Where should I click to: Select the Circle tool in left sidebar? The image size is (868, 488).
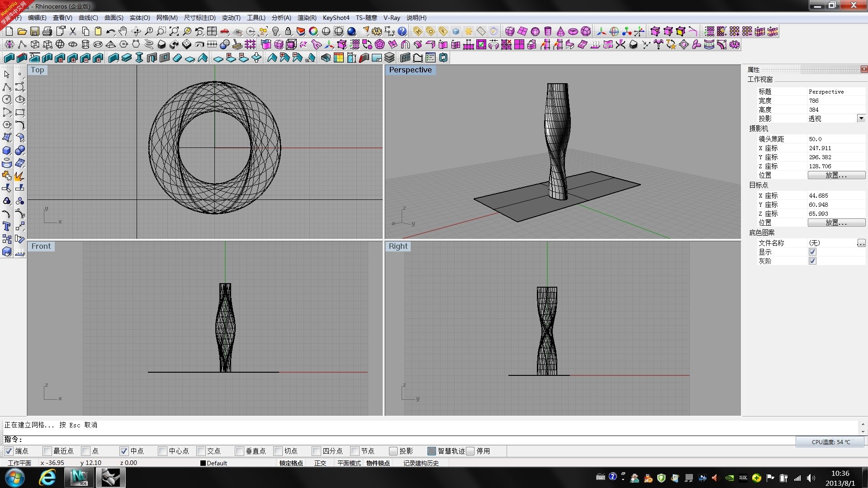[x=7, y=99]
